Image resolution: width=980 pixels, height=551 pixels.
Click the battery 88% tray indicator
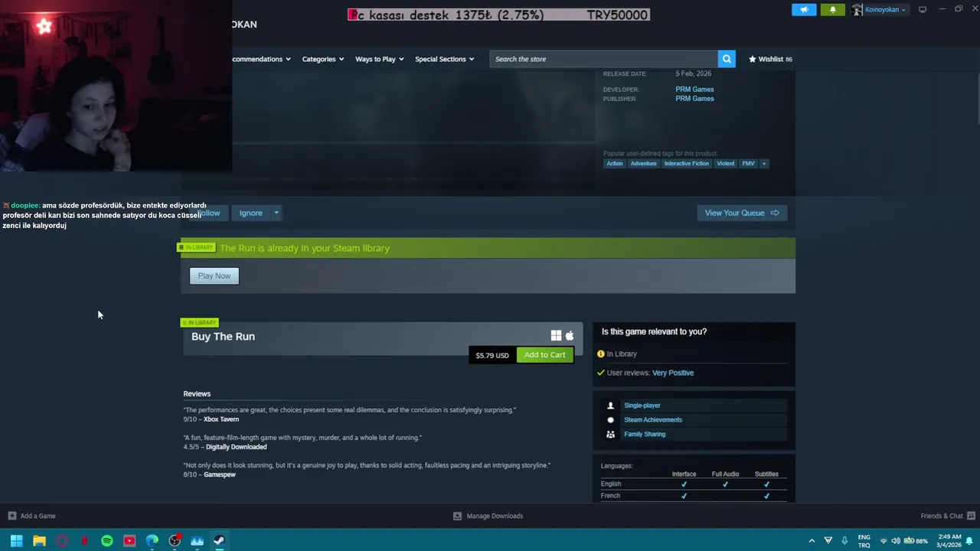pyautogui.click(x=916, y=541)
